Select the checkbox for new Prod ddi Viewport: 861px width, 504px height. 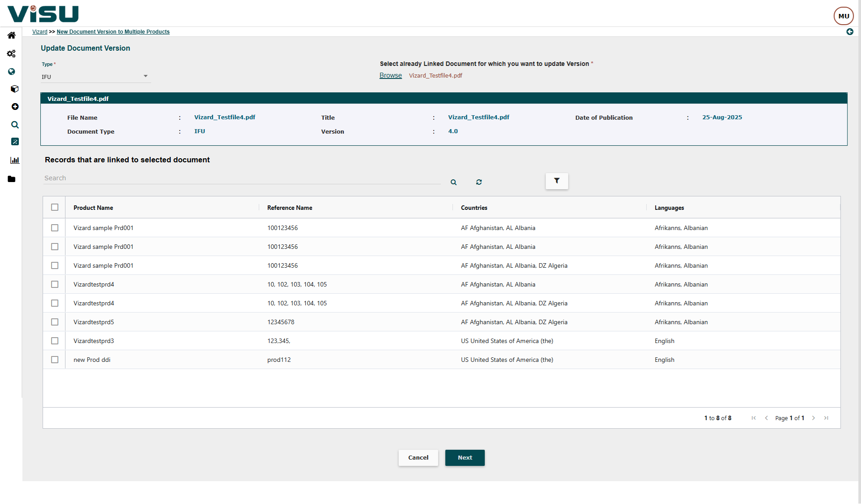pos(55,360)
